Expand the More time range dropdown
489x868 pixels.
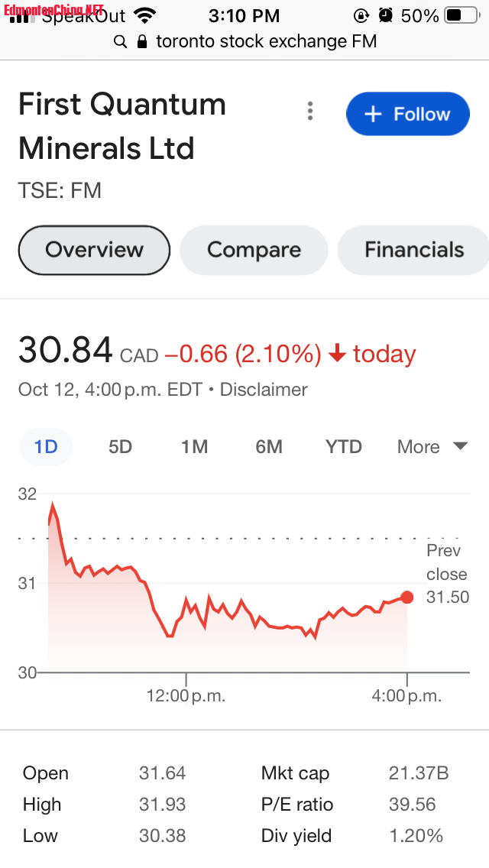click(432, 446)
